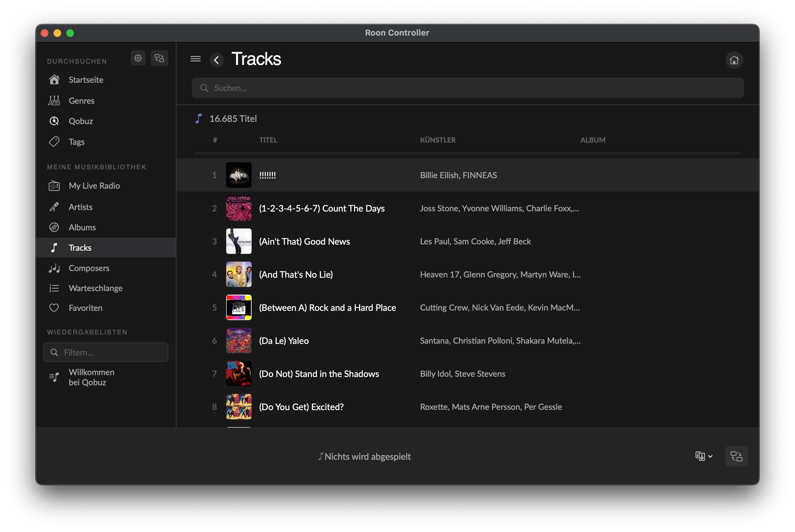Image resolution: width=795 pixels, height=532 pixels.
Task: Select Composers in the sidebar
Action: click(89, 268)
